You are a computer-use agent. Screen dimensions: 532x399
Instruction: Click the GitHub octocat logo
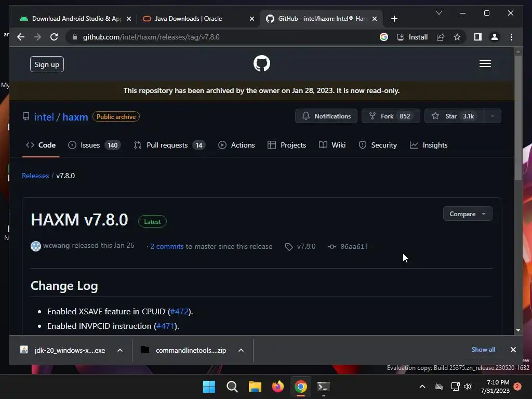coord(262,63)
